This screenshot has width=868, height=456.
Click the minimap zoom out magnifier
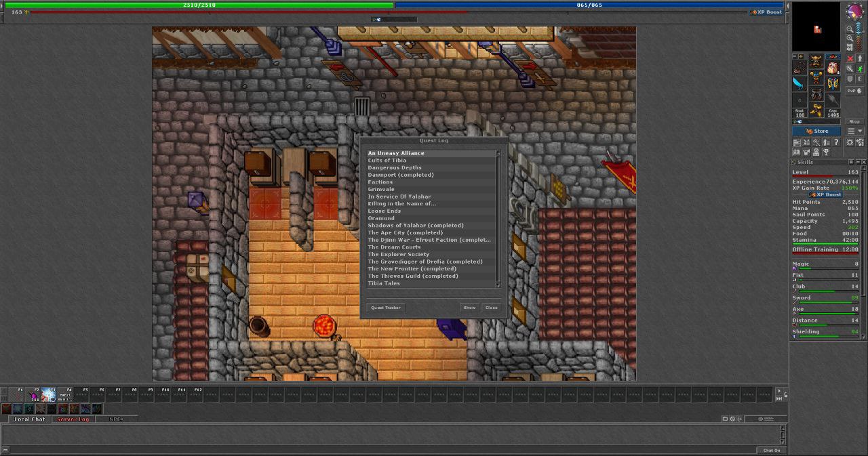(850, 29)
